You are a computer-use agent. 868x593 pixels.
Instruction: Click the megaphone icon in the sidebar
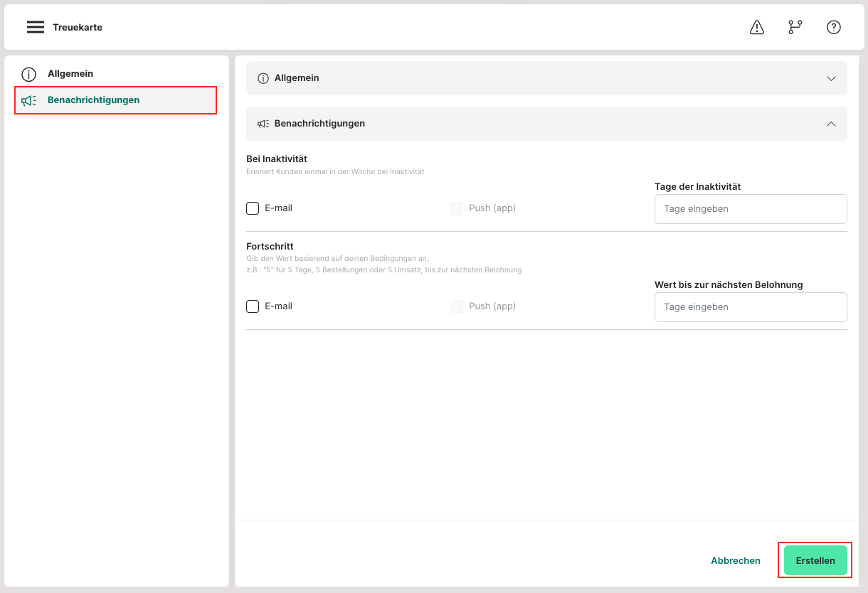(x=28, y=100)
